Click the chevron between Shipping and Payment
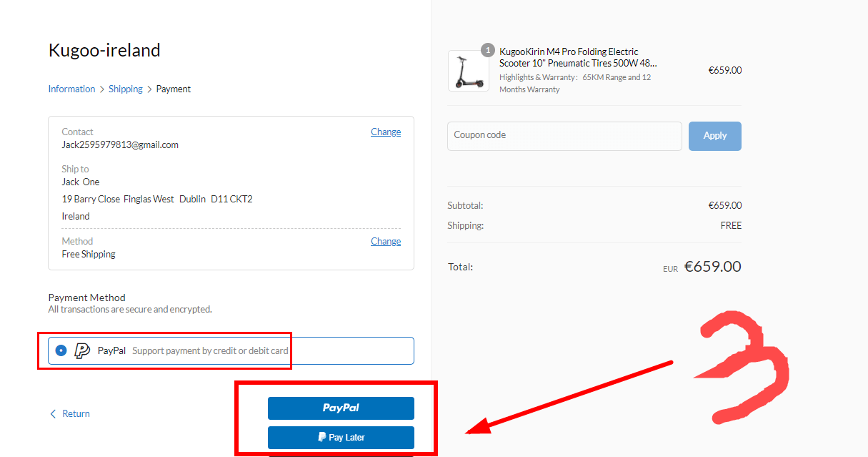 pyautogui.click(x=150, y=89)
